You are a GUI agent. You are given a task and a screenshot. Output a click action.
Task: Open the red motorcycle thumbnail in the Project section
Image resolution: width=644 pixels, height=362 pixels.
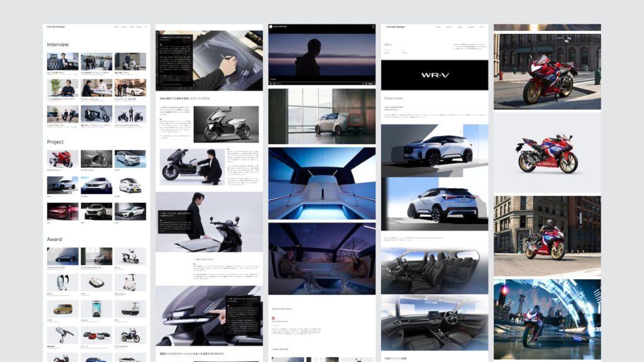[x=62, y=158]
